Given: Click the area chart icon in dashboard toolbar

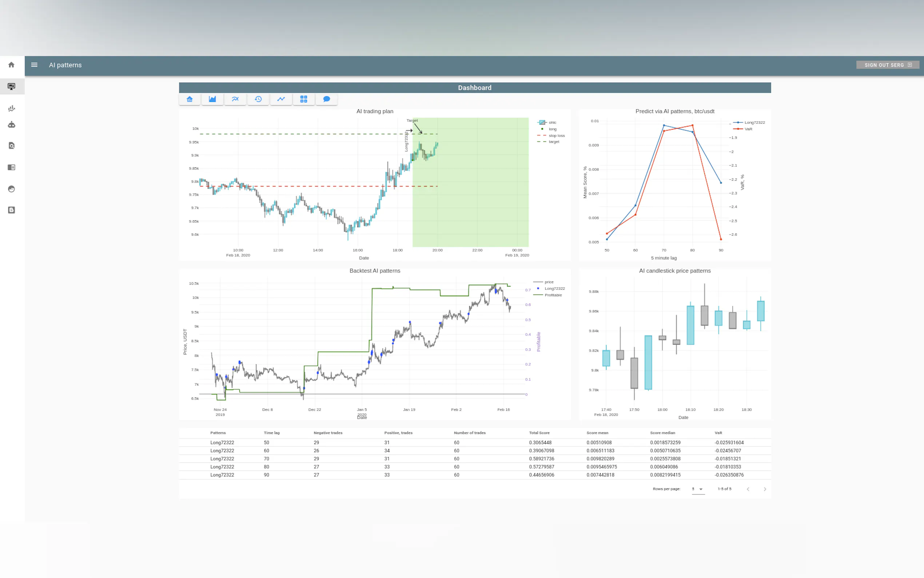Looking at the screenshot, I should pos(212,99).
